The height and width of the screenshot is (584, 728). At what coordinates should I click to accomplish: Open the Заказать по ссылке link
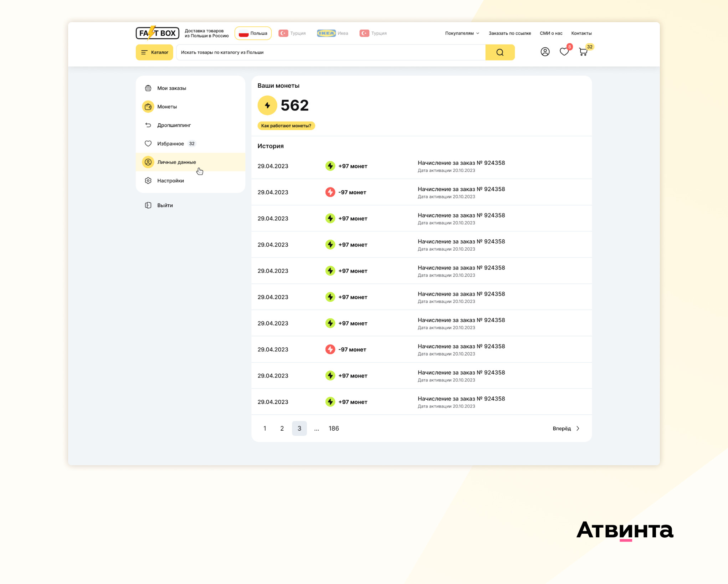[509, 33]
